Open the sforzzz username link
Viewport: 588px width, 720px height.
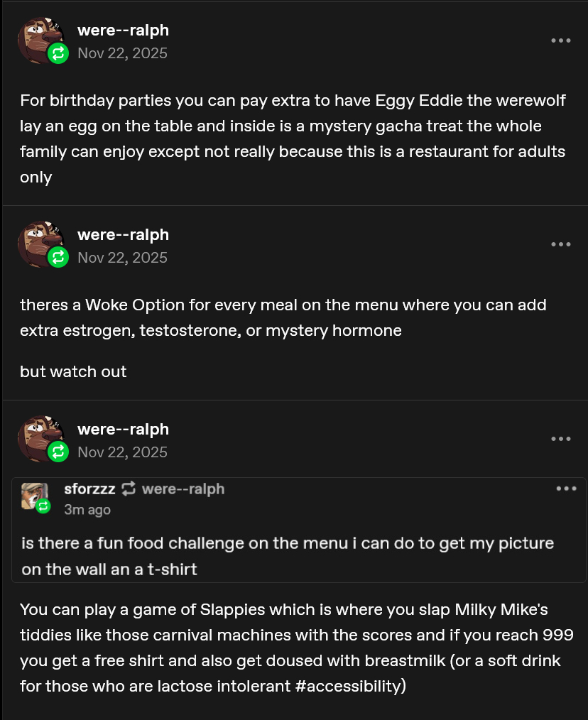tap(89, 489)
